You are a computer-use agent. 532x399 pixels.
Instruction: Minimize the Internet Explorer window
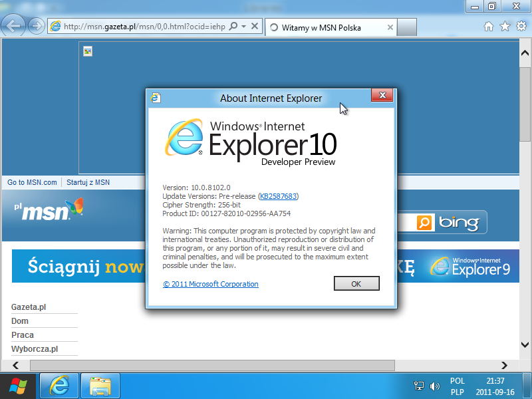[x=475, y=7]
